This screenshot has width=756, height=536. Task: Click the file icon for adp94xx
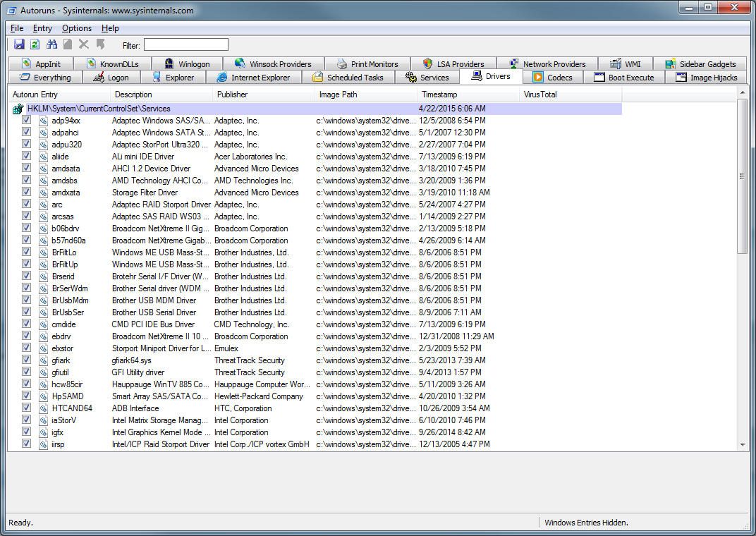pos(44,121)
